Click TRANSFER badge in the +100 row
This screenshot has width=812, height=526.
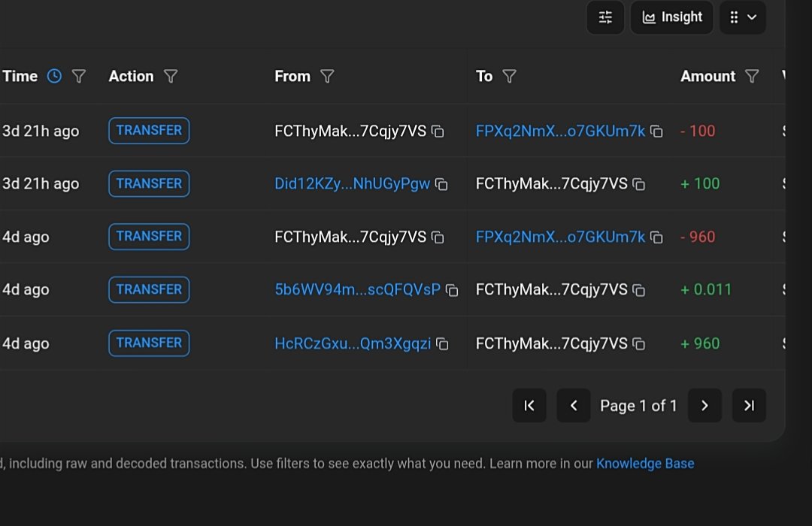(x=149, y=184)
